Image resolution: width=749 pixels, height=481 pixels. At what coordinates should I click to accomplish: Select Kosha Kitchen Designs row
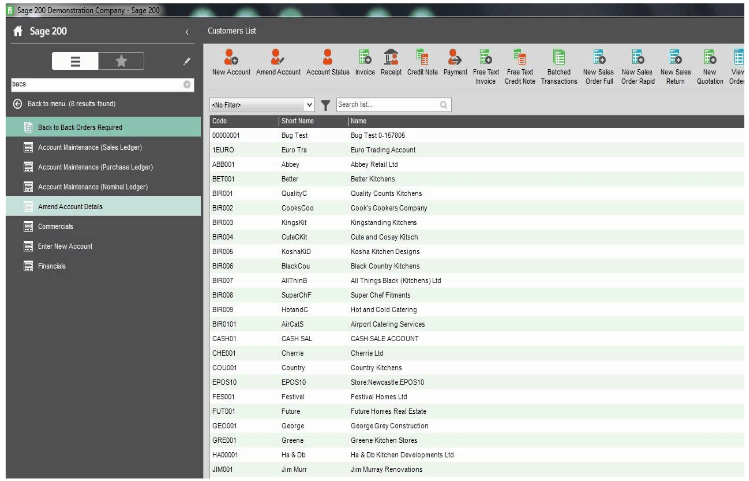[x=477, y=252]
